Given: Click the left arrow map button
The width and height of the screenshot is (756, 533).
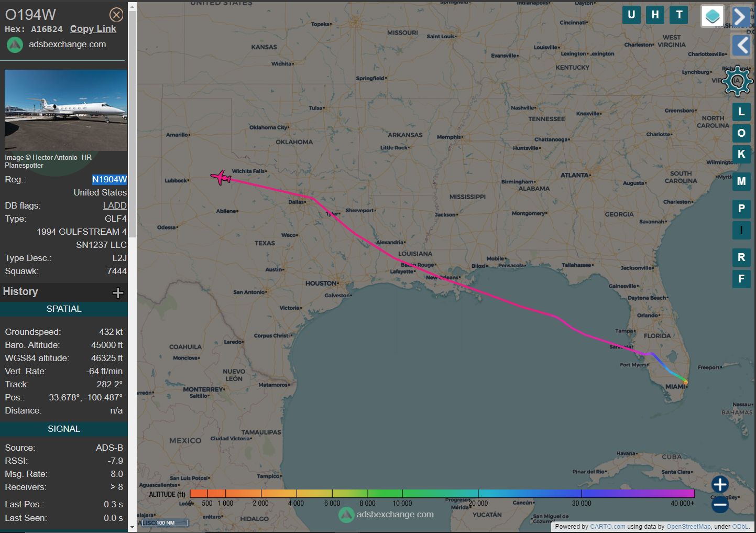Looking at the screenshot, I should tap(741, 46).
